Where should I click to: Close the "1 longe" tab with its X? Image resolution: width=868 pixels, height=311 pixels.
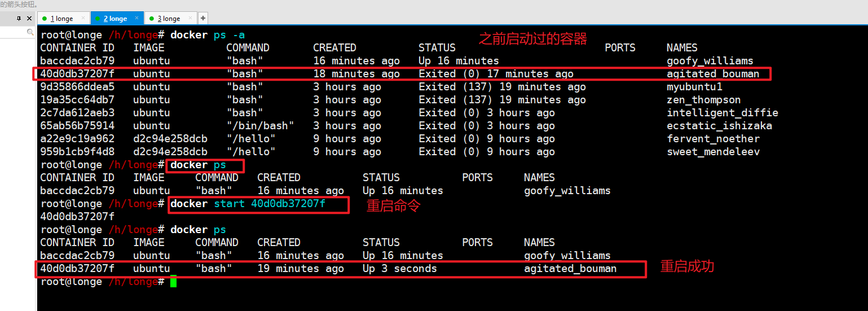pos(84,19)
